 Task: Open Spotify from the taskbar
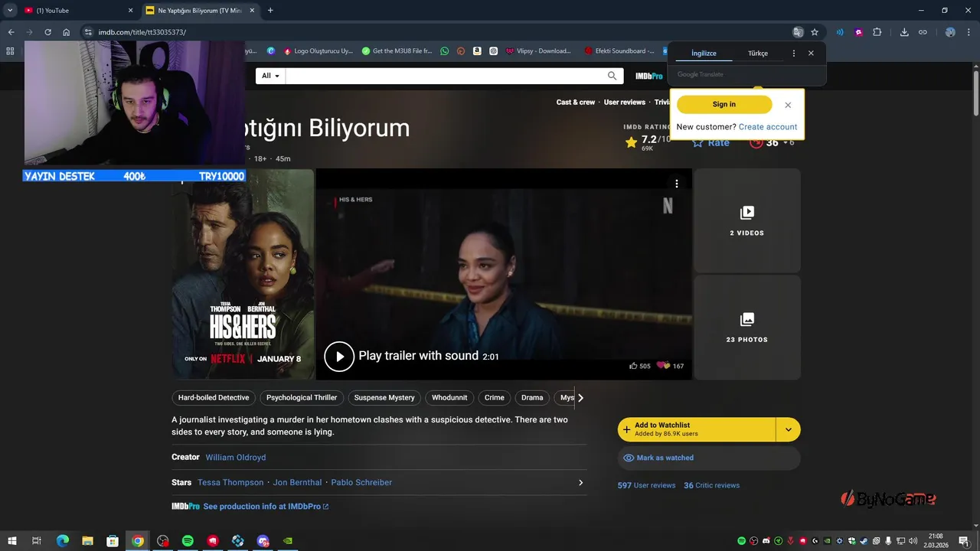(188, 541)
